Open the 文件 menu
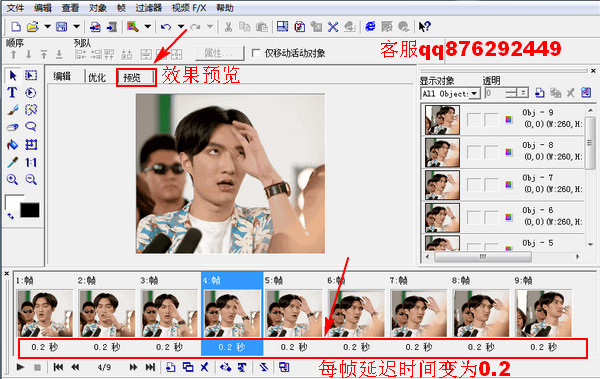 pyautogui.click(x=15, y=8)
